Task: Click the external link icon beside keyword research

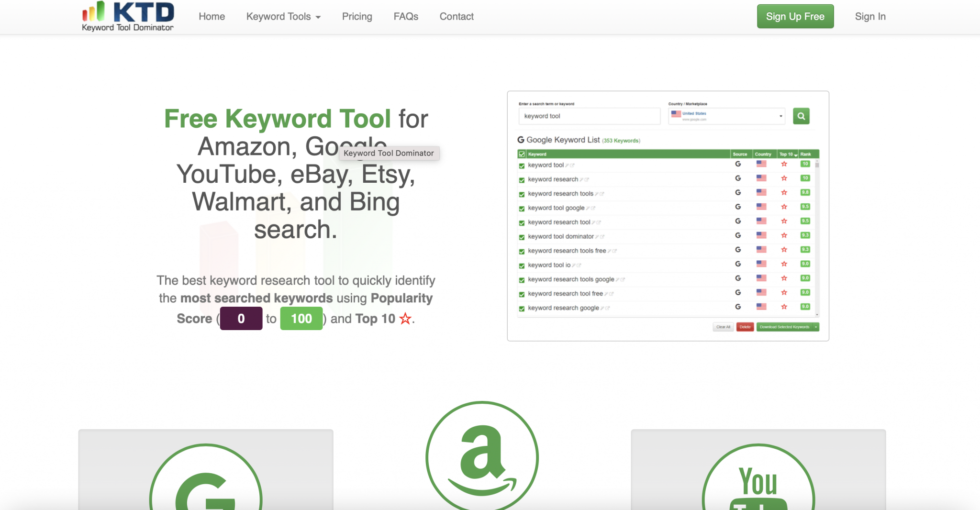Action: [587, 179]
